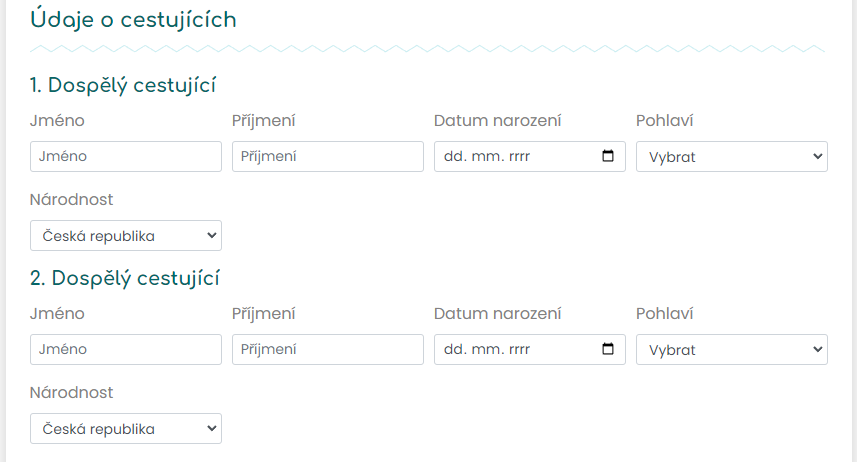The image size is (857, 462).
Task: Select year segment in first traveler's birth date
Action: pyautogui.click(x=519, y=156)
